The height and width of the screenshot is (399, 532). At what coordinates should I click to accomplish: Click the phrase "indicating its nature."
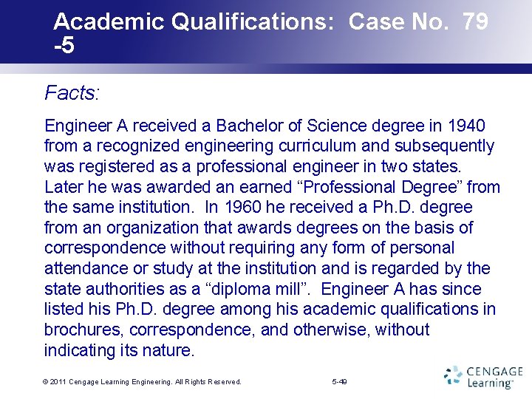(120, 350)
